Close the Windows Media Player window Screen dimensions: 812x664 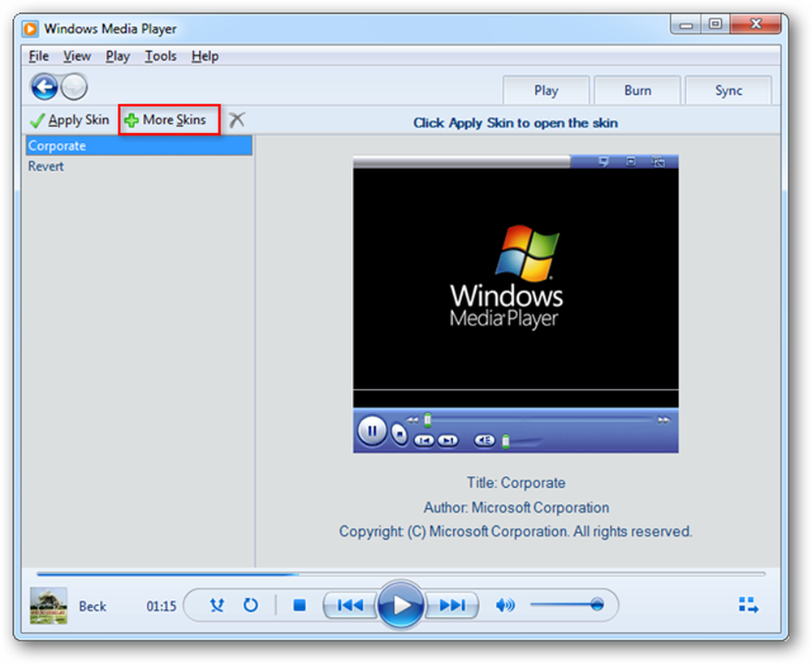[x=755, y=24]
